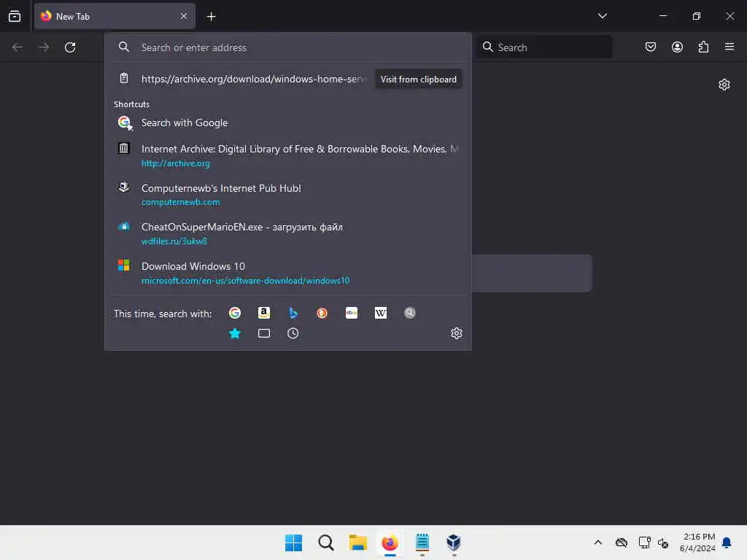The height and width of the screenshot is (560, 747).
Task: Search this time with eBay icon
Action: click(x=352, y=313)
